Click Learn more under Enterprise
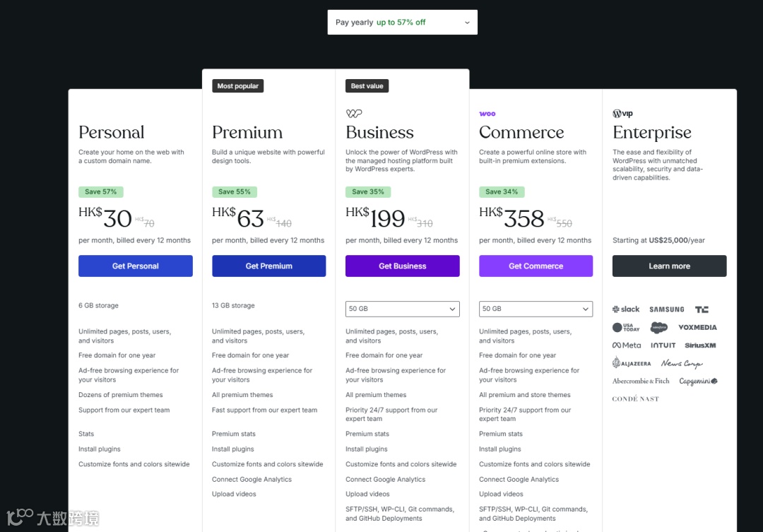Screen dimensions: 763x532 click(669, 266)
